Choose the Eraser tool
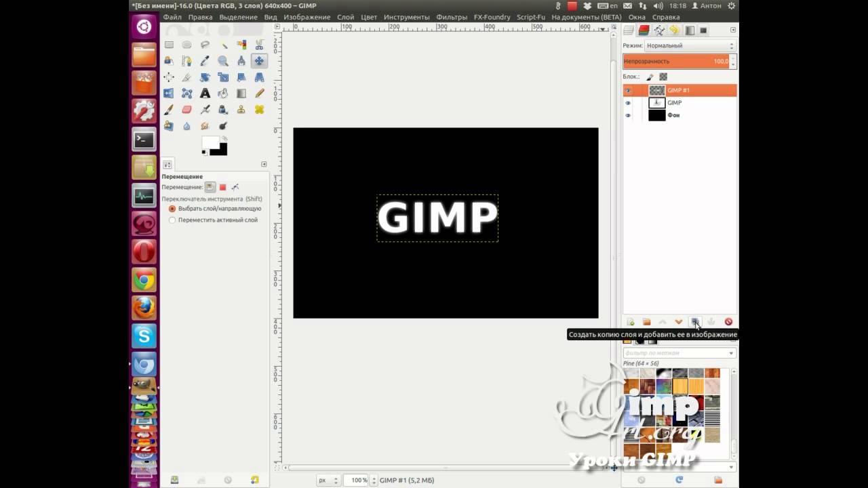 coord(186,110)
